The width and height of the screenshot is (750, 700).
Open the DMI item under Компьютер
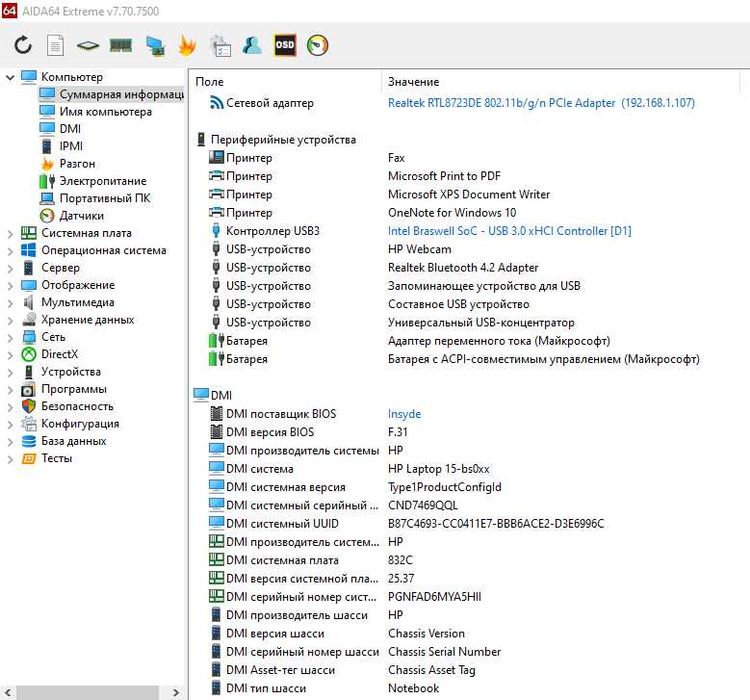70,129
